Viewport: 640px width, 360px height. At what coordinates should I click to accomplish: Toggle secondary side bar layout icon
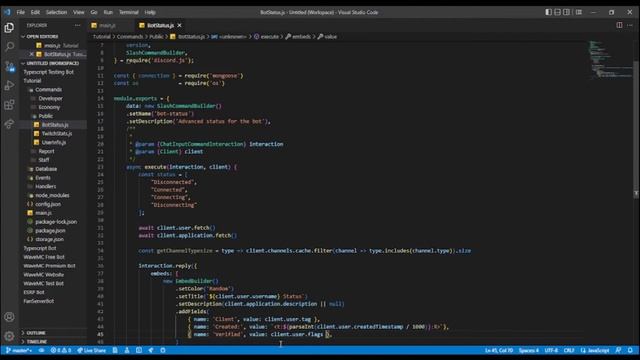pyautogui.click(x=567, y=12)
